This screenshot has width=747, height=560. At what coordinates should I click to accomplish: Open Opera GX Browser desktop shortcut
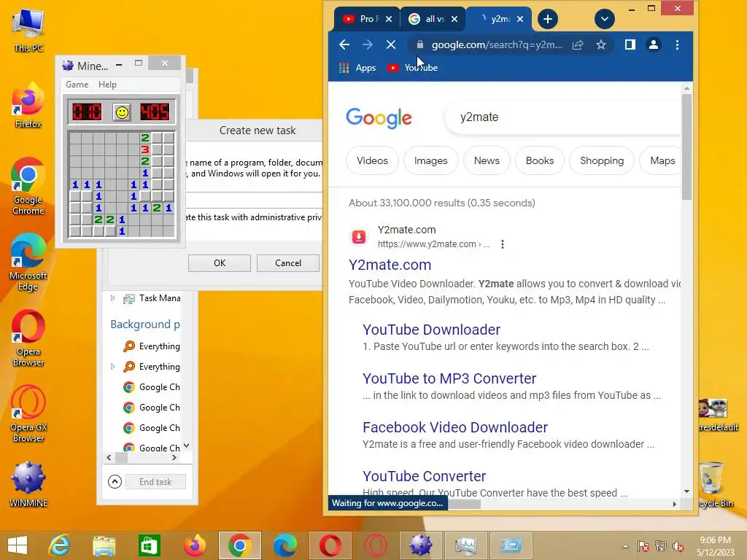[x=28, y=414]
